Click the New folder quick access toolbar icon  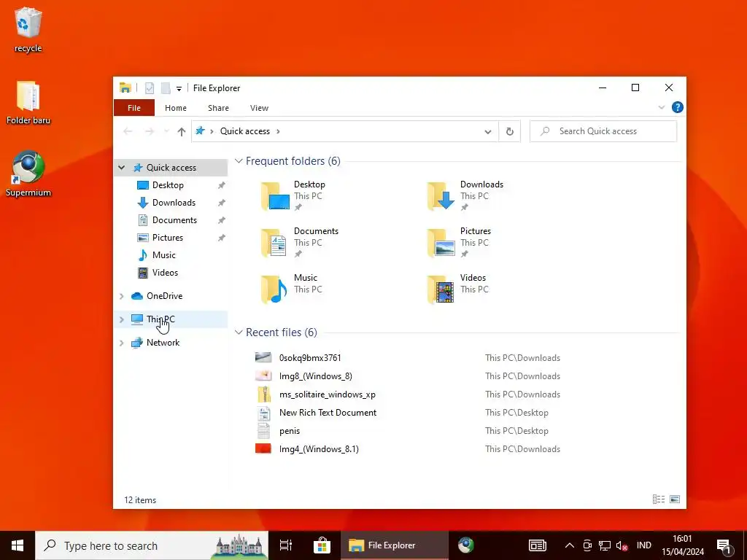[166, 88]
